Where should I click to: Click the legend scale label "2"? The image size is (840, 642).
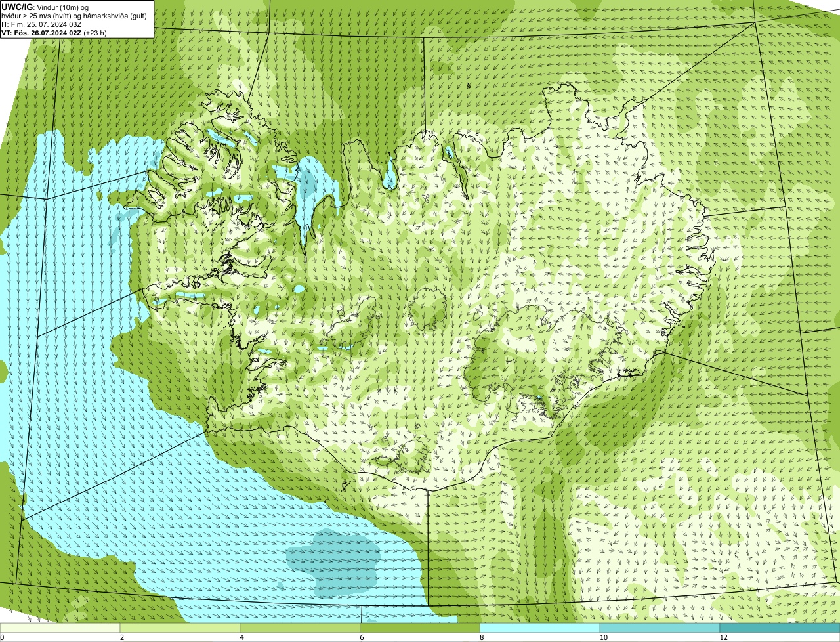click(x=122, y=637)
